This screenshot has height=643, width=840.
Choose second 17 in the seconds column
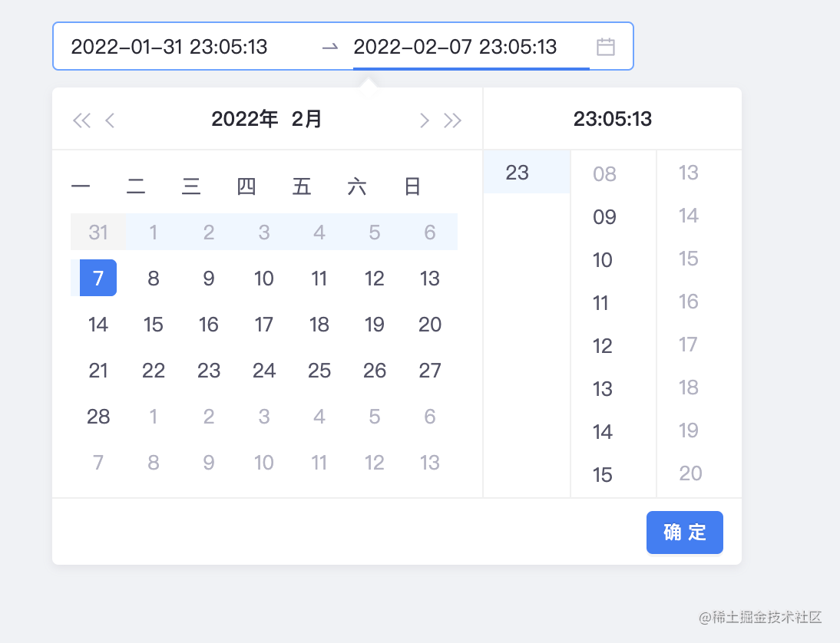(x=687, y=344)
